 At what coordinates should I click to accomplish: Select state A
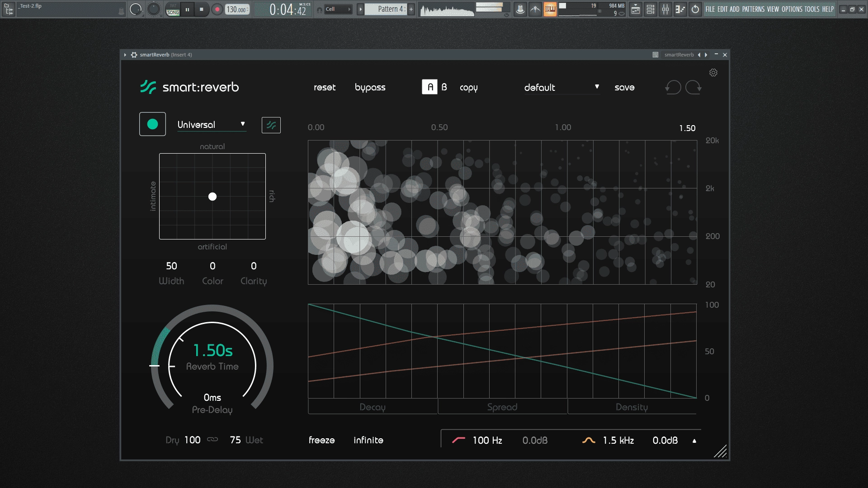coord(429,87)
